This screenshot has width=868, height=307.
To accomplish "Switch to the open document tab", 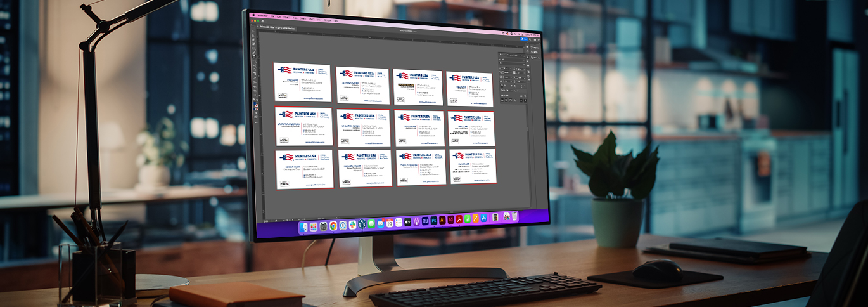I will 277,28.
